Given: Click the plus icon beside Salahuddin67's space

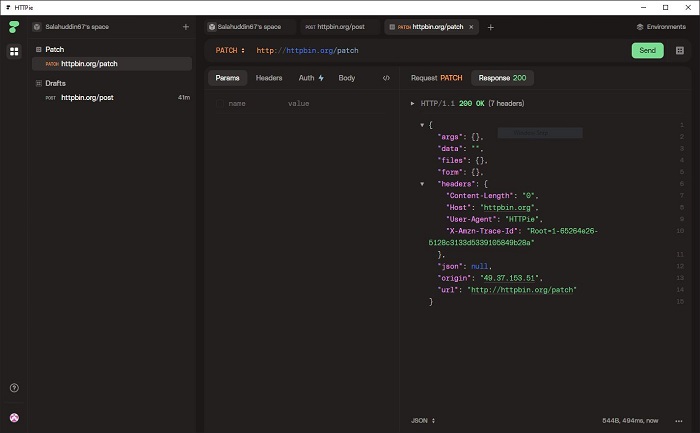Looking at the screenshot, I should 186,27.
